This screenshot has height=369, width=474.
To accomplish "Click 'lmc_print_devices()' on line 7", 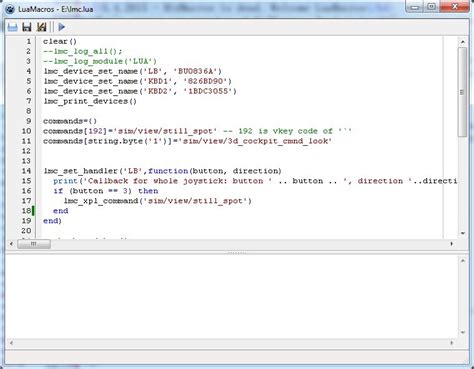I will [x=90, y=101].
